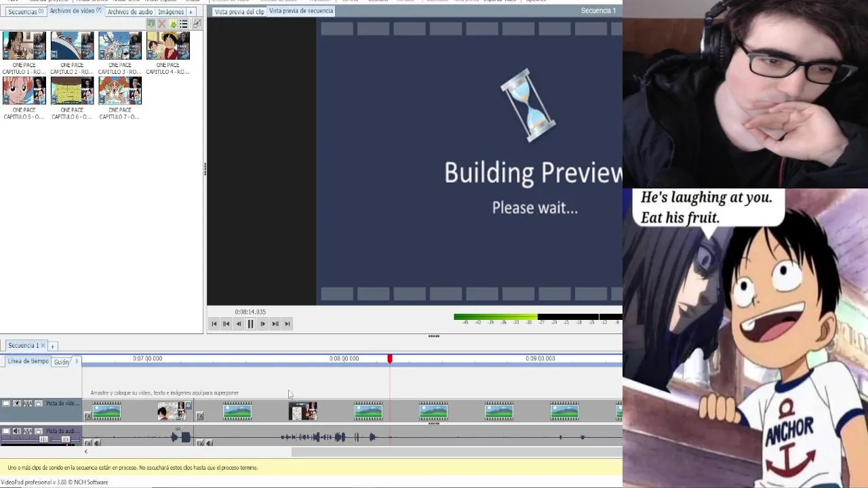Open FX on the second audio clip
Screen dimensions: 868x488
point(199,443)
